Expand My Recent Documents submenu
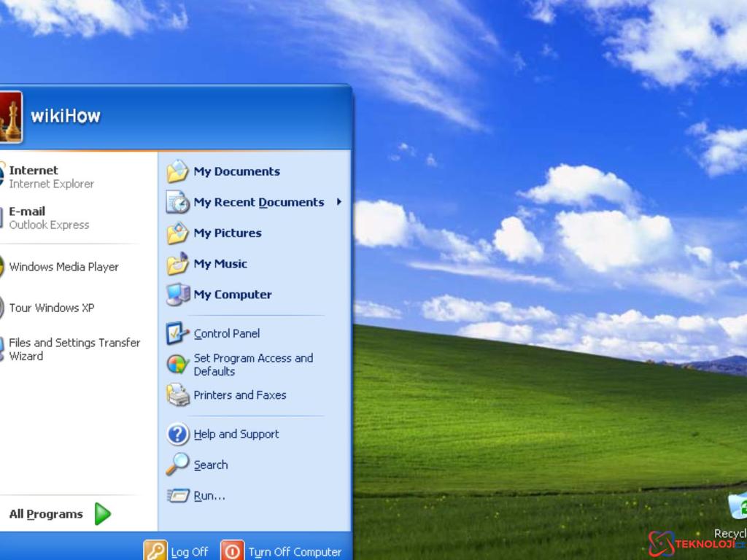747x560 pixels. (259, 202)
